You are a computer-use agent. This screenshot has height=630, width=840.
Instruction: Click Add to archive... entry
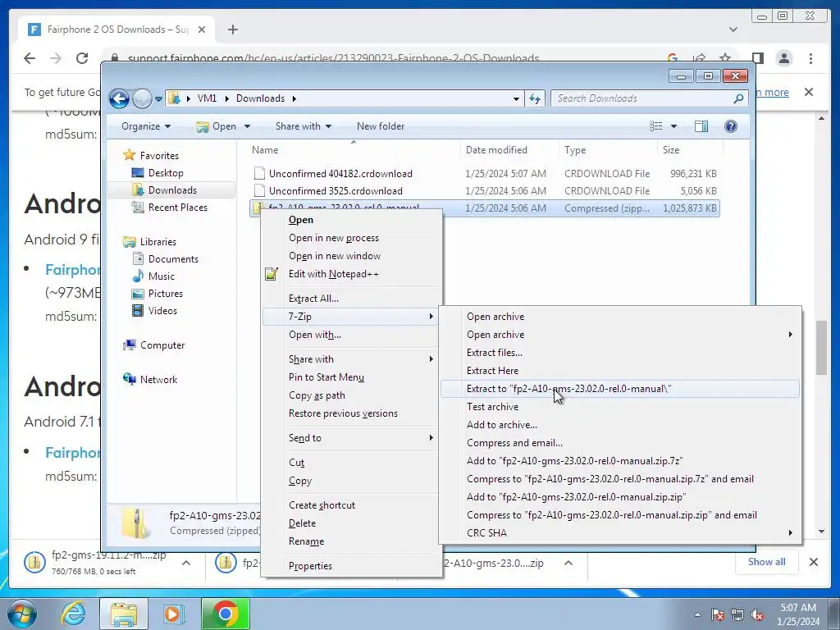pos(620,425)
